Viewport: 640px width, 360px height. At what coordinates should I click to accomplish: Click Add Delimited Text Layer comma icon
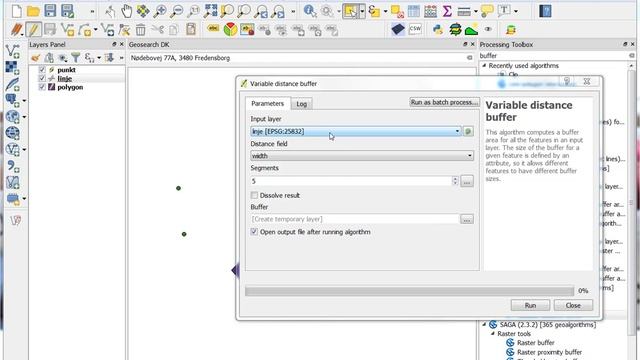coord(12,166)
